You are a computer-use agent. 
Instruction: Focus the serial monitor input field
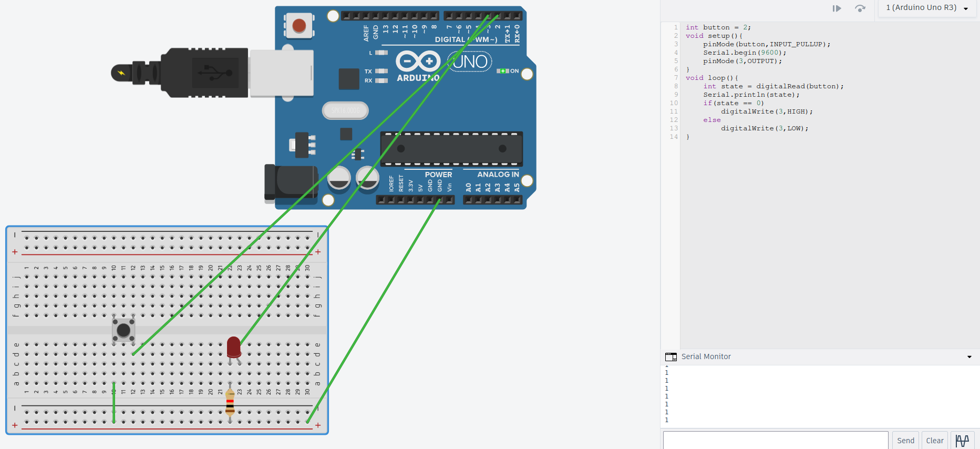[776, 441]
